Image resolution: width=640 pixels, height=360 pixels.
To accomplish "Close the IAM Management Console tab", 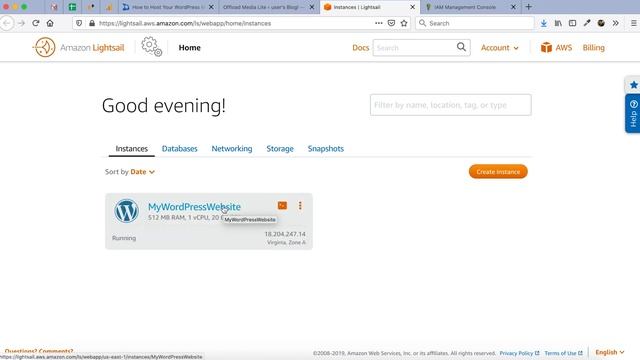I will coord(513,7).
